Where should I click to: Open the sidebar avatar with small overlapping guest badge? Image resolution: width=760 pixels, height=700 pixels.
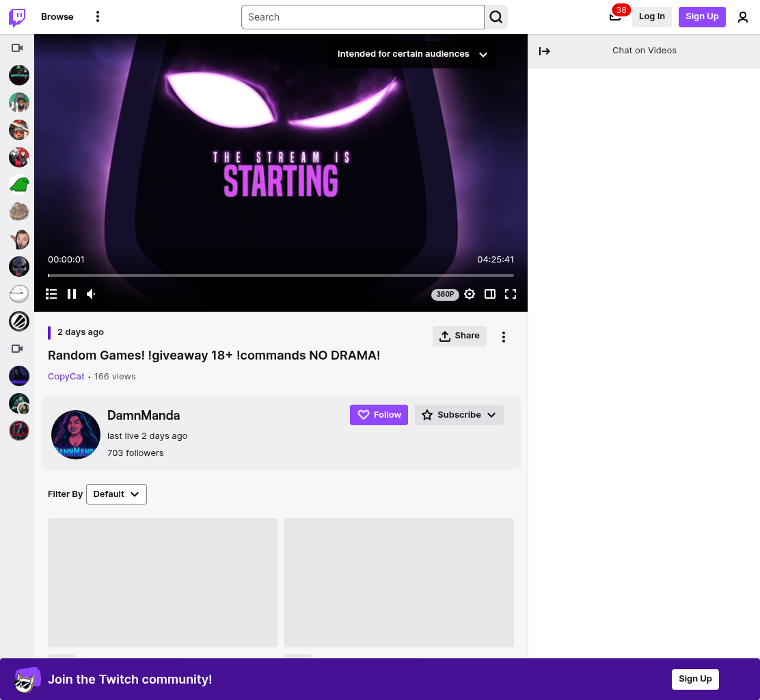tap(19, 403)
